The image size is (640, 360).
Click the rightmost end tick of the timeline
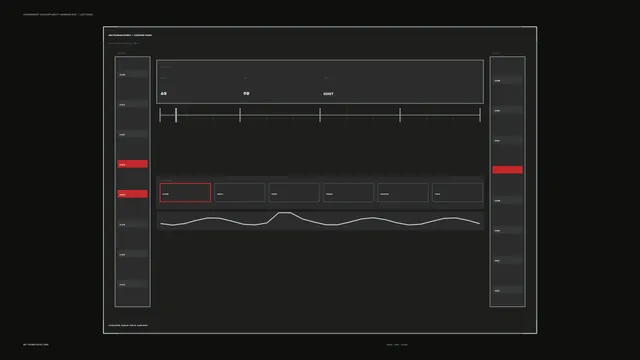(x=480, y=115)
